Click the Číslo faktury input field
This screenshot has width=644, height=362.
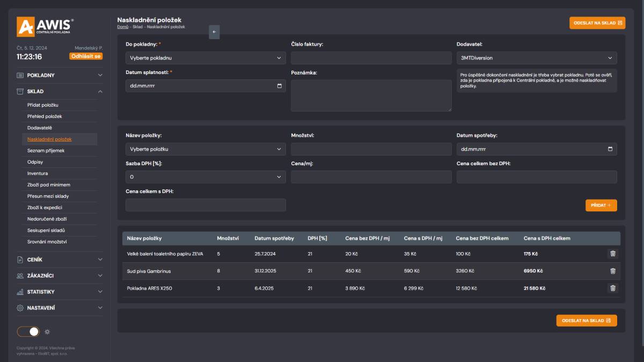[371, 58]
